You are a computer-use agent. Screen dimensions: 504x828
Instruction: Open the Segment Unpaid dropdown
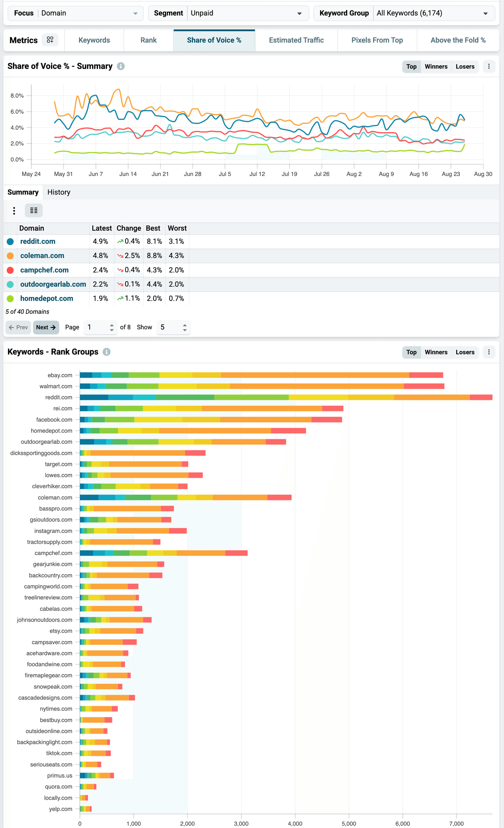click(x=228, y=13)
